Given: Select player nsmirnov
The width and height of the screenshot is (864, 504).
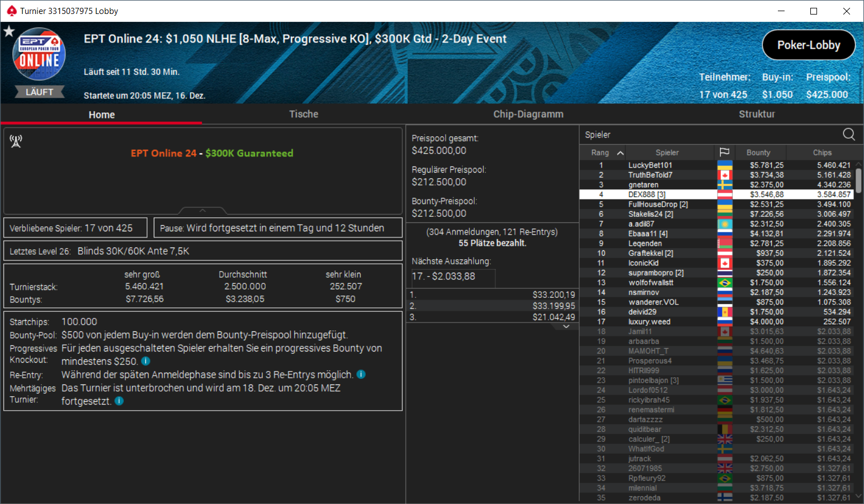Looking at the screenshot, I should 717,292.
